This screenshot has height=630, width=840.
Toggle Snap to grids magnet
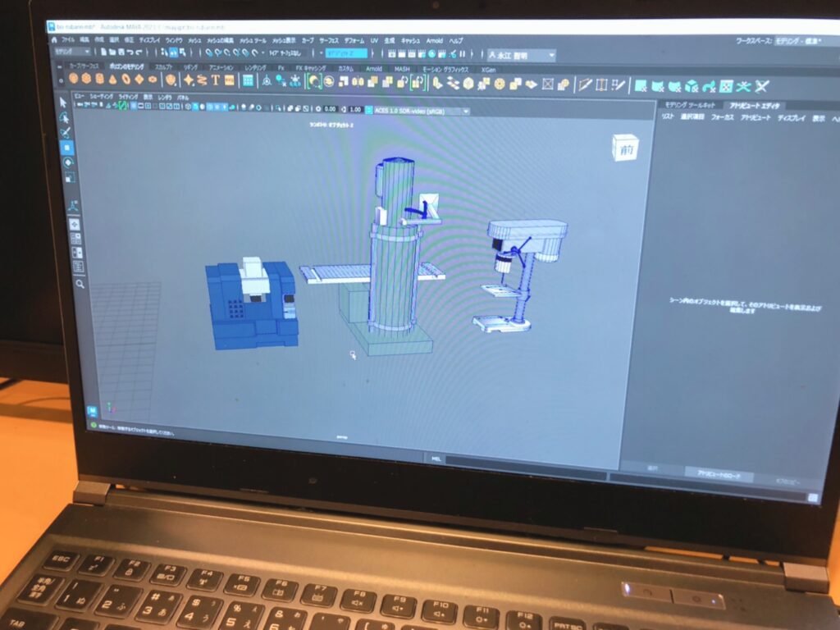[x=208, y=52]
